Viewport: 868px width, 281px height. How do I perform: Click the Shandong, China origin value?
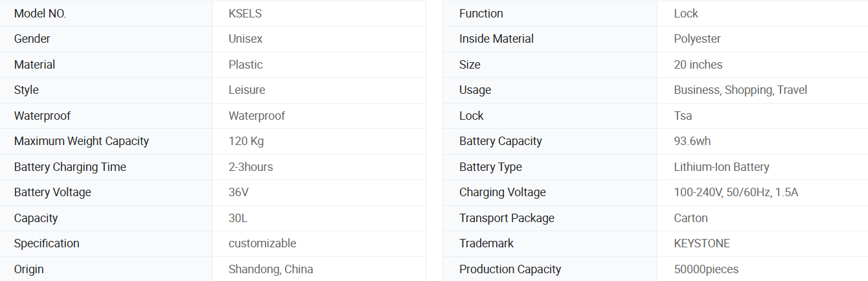271,269
